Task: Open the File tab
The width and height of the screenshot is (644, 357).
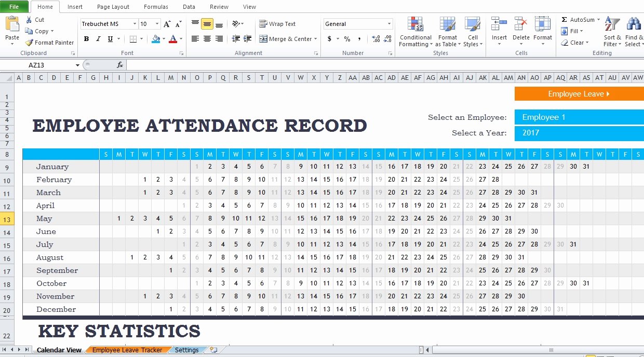Action: pos(14,7)
